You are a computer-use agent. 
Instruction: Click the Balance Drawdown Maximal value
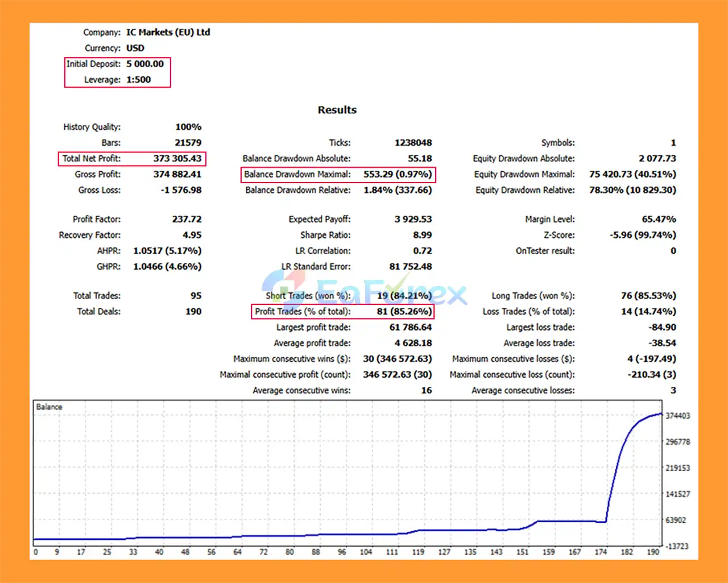(x=397, y=175)
